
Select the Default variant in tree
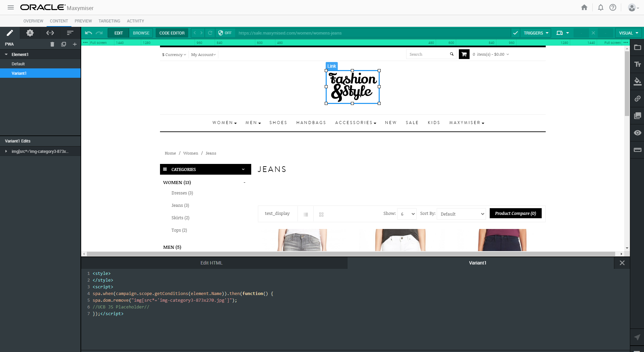[40, 64]
